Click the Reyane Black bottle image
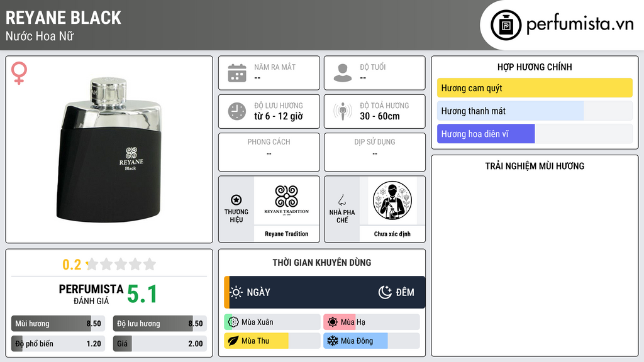The width and height of the screenshot is (644, 362). [109, 150]
